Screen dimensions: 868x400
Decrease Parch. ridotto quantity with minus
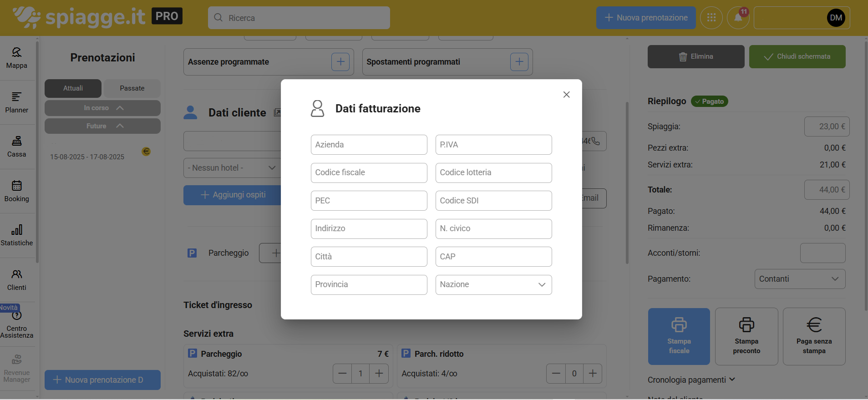tap(556, 374)
